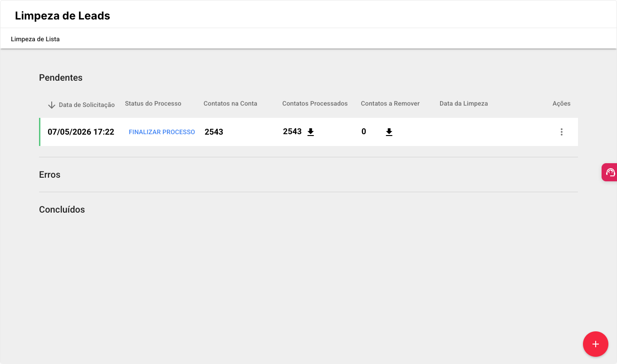The width and height of the screenshot is (617, 364).
Task: Click the Contatos Processados column header
Action: tap(315, 103)
